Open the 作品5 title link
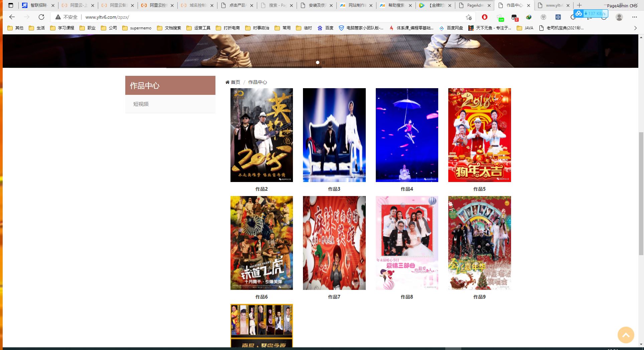644x350 pixels. 479,189
